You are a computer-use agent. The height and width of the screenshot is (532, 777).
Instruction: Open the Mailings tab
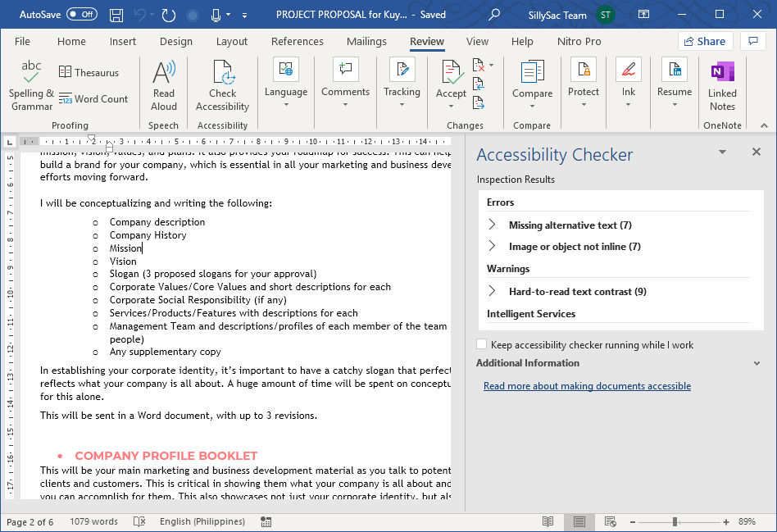point(366,42)
